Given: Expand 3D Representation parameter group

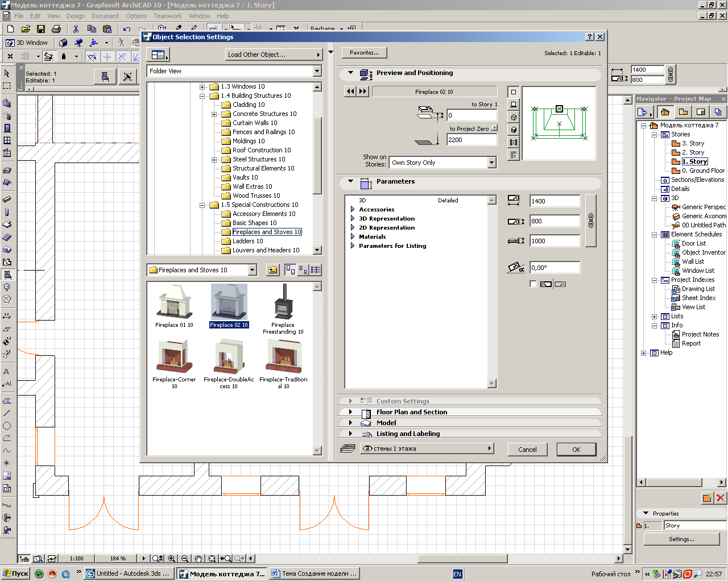Looking at the screenshot, I should click(x=353, y=219).
